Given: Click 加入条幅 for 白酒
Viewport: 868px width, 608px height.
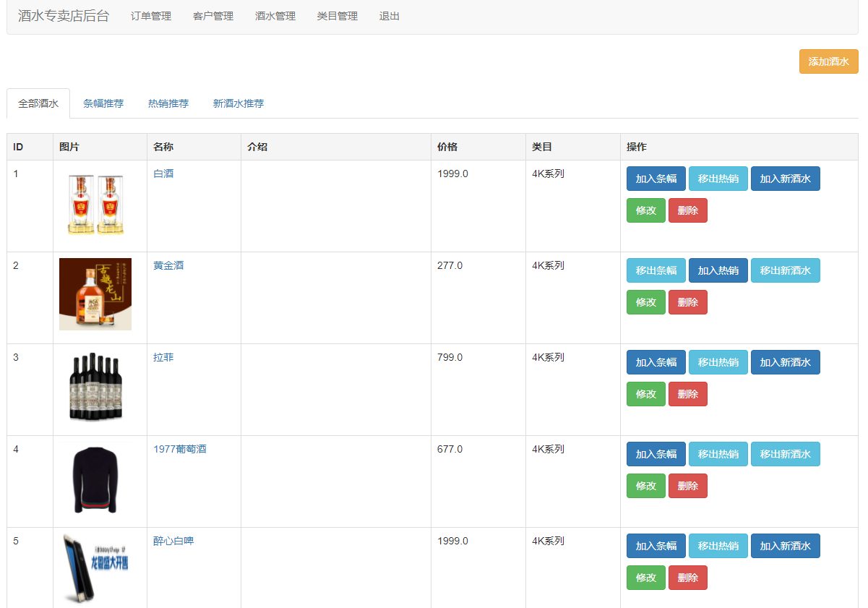Looking at the screenshot, I should point(656,179).
